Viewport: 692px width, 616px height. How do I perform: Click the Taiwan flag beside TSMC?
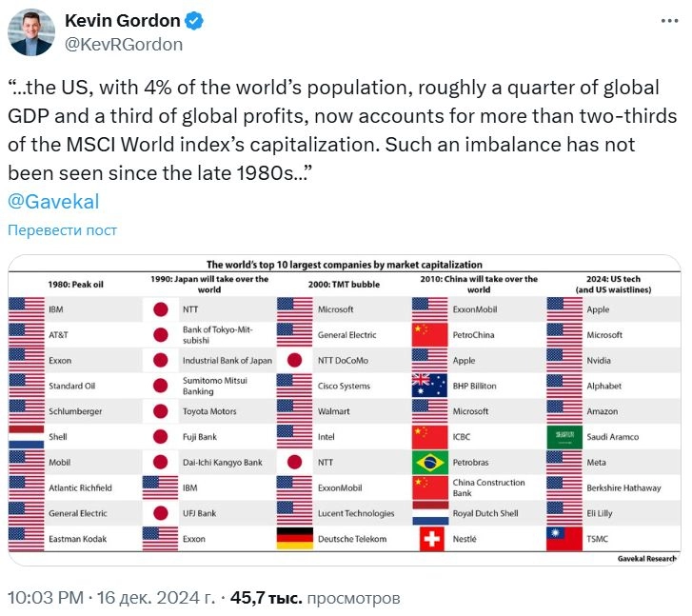click(564, 539)
